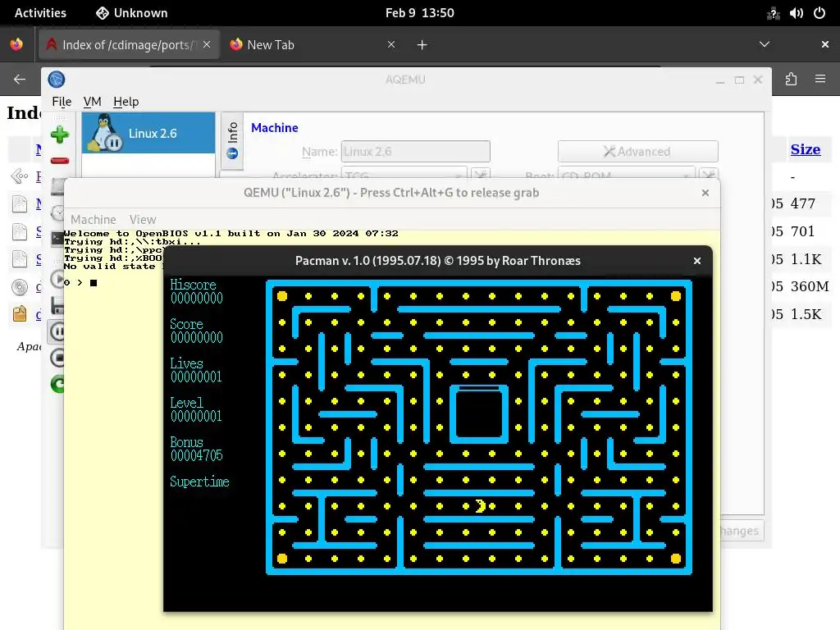The image size is (840, 630).
Task: Click the AQEMU application logo icon
Action: pyautogui.click(x=57, y=80)
